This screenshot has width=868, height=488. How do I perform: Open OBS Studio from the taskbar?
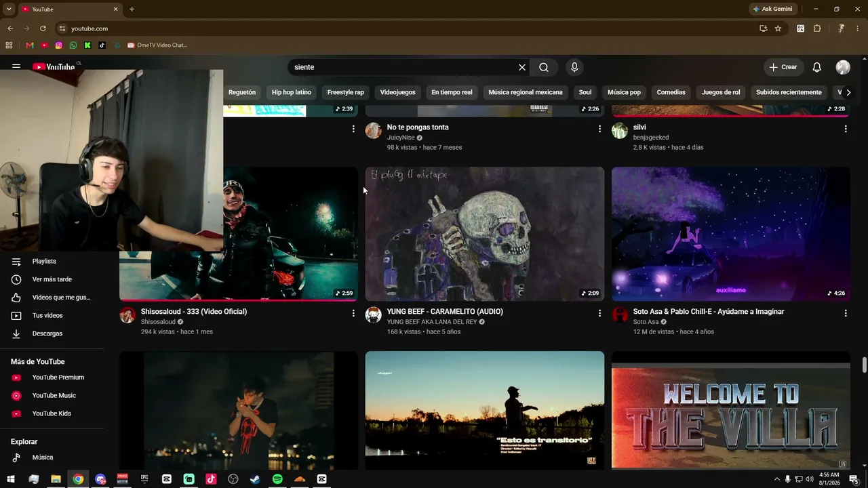coord(233,479)
